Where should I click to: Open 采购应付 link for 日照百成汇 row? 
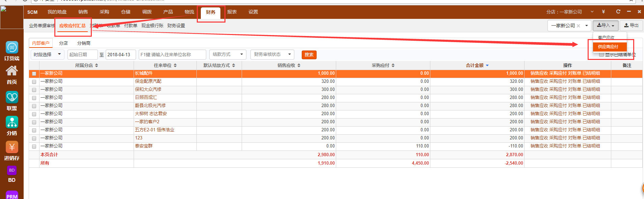(558, 98)
